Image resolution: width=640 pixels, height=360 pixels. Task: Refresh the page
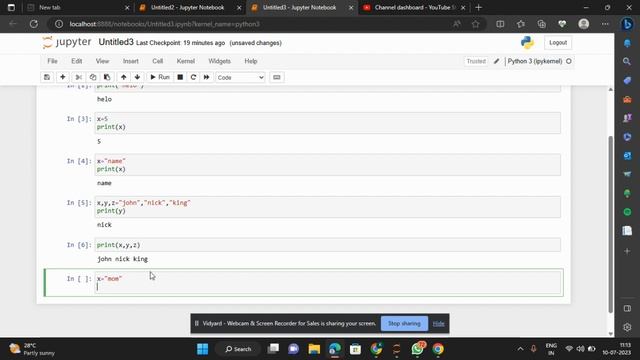point(33,24)
